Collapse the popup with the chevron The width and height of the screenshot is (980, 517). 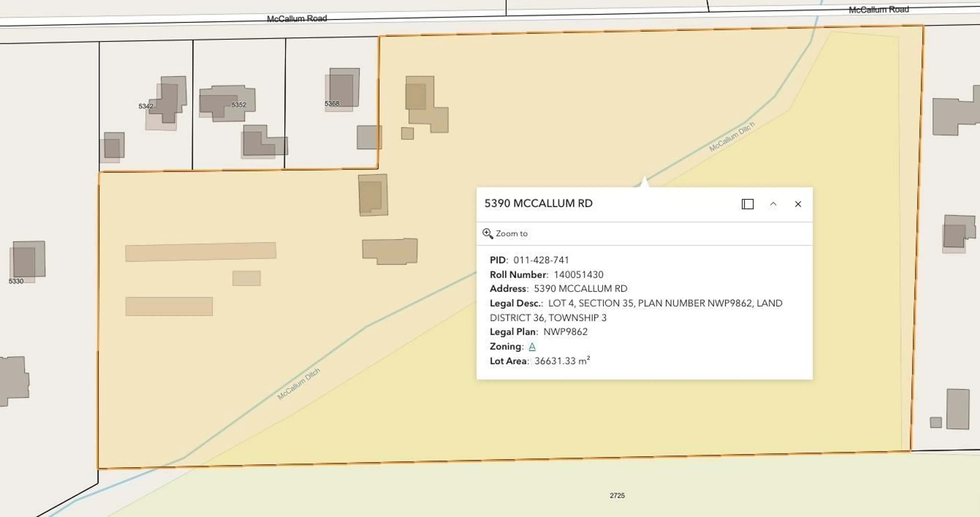point(773,204)
